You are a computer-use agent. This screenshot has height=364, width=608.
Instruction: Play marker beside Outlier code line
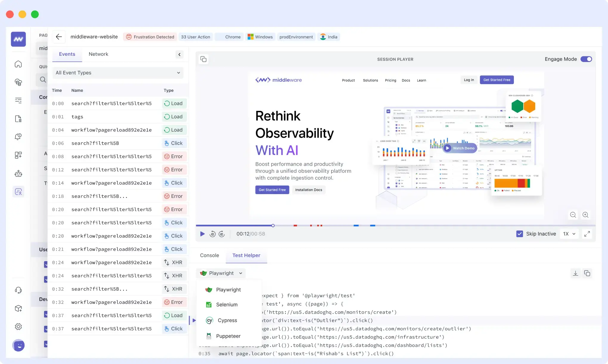click(194, 320)
